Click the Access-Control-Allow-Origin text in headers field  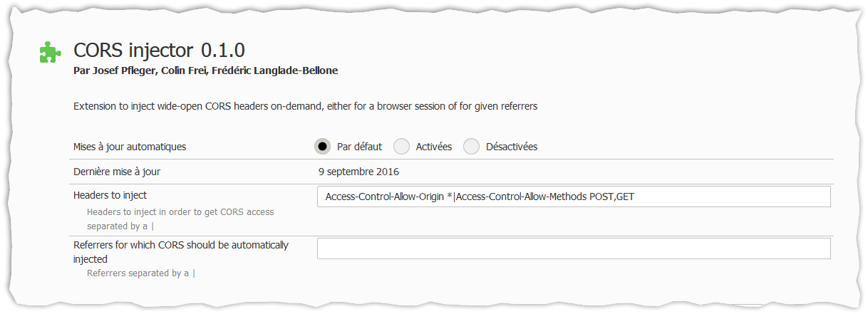386,197
